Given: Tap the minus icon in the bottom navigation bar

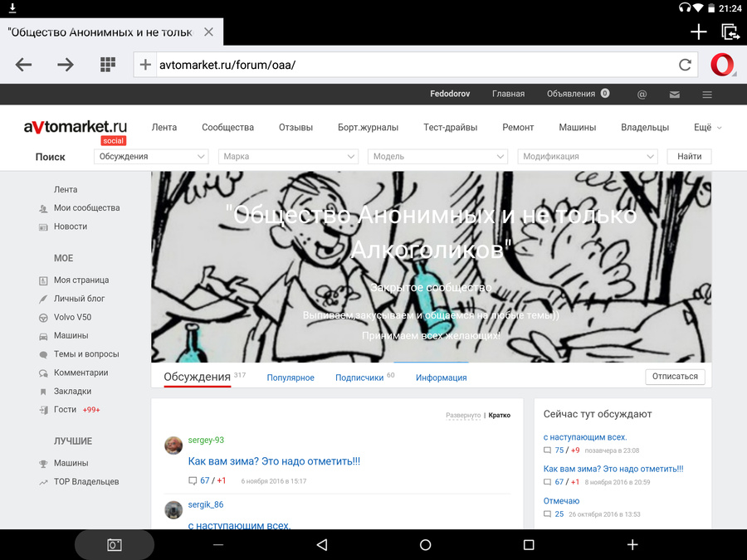Looking at the screenshot, I should tap(218, 544).
